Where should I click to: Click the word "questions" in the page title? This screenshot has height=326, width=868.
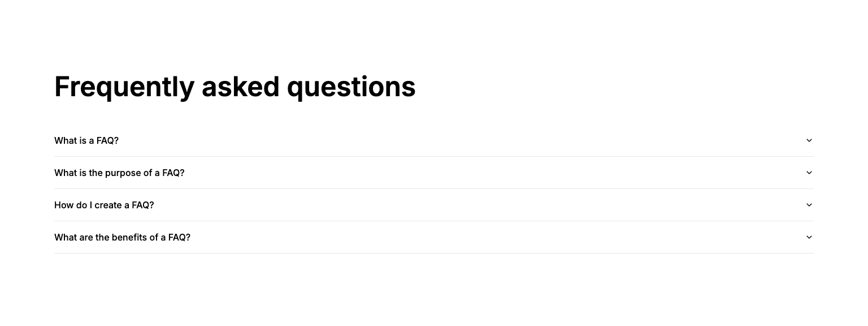coord(351,88)
